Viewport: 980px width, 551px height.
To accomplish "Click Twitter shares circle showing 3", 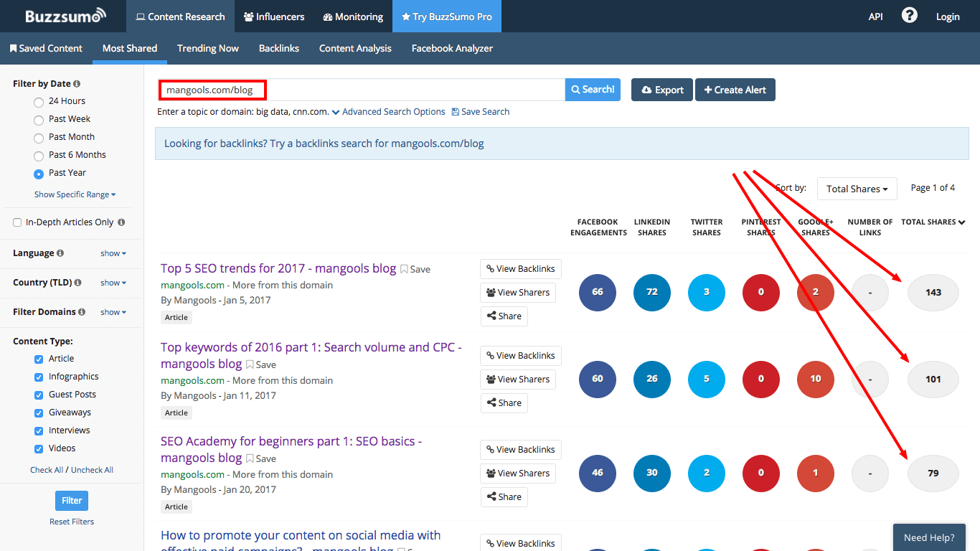I will 707,292.
